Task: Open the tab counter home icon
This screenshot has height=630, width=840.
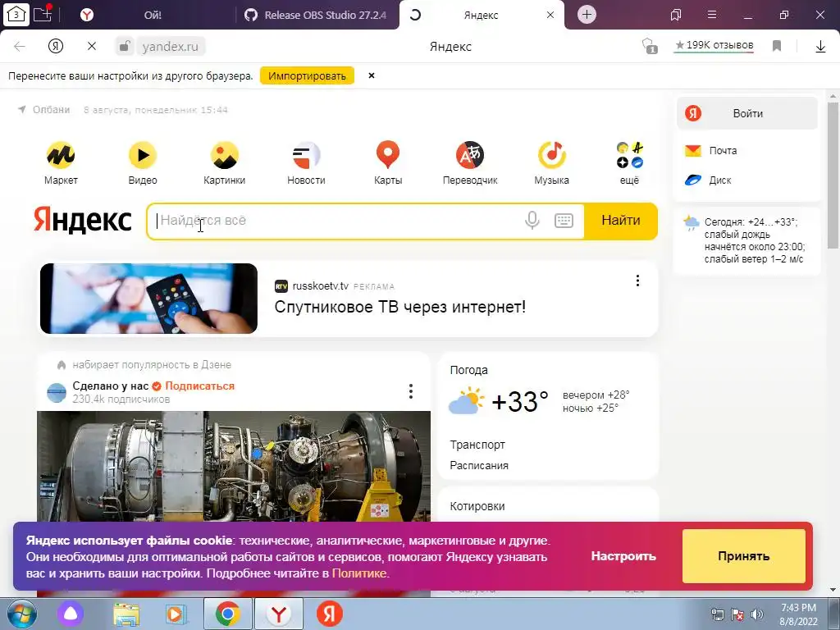Action: [x=16, y=15]
